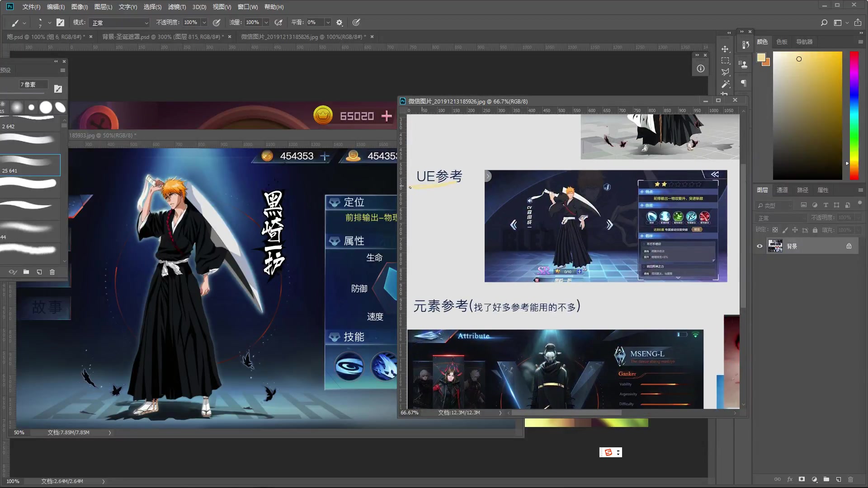
Task: Filter layers by adjustment layer icon
Action: (x=815, y=205)
